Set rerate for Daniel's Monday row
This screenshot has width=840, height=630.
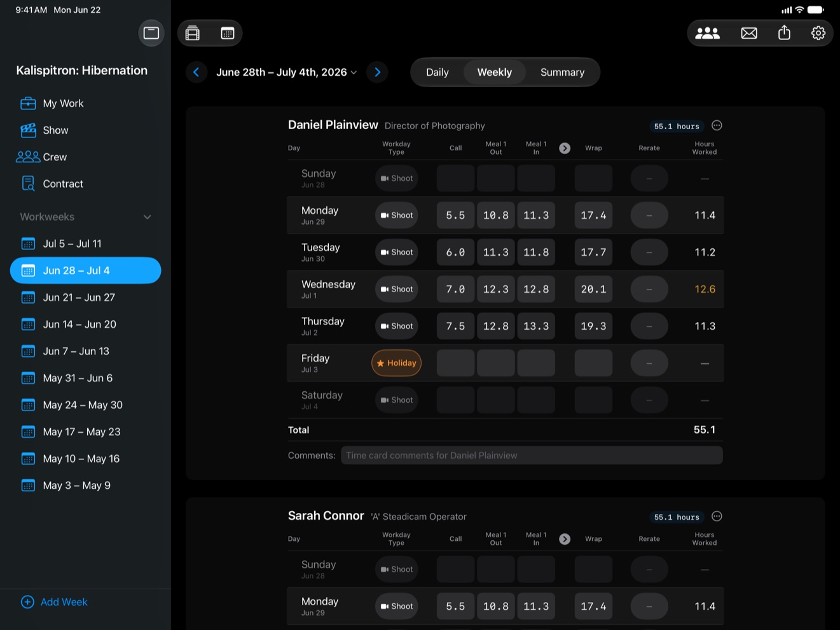point(649,215)
